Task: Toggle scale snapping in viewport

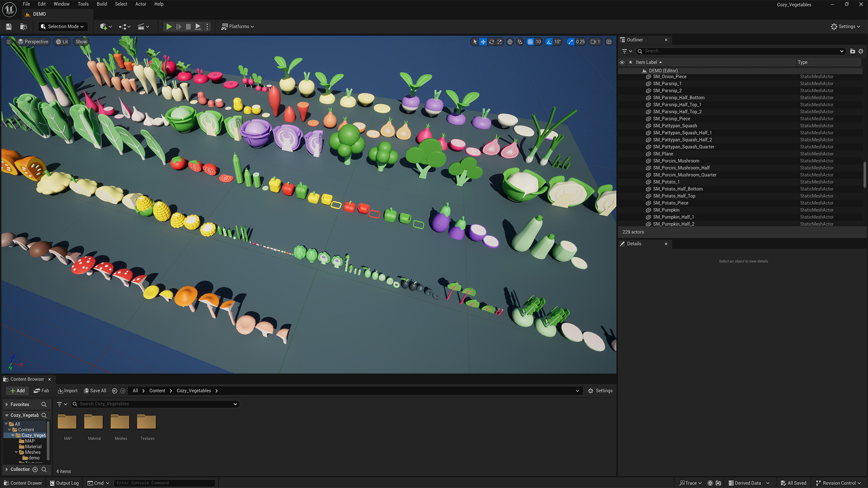Action: click(x=571, y=42)
